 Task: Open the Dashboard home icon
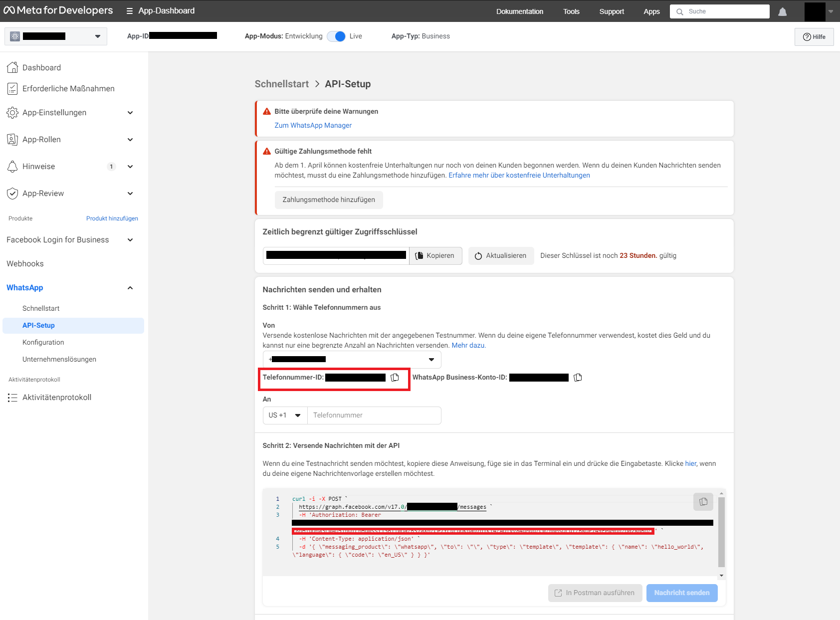coord(12,67)
